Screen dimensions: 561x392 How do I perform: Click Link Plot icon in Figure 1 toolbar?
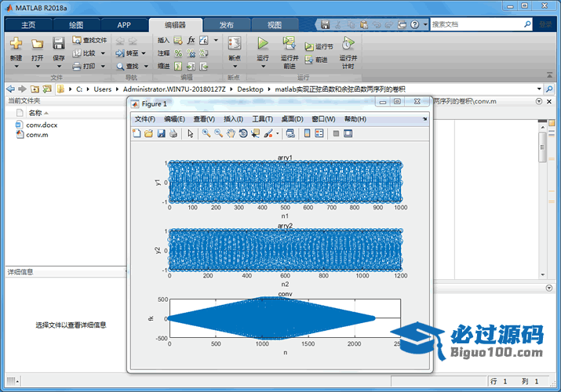coord(290,133)
